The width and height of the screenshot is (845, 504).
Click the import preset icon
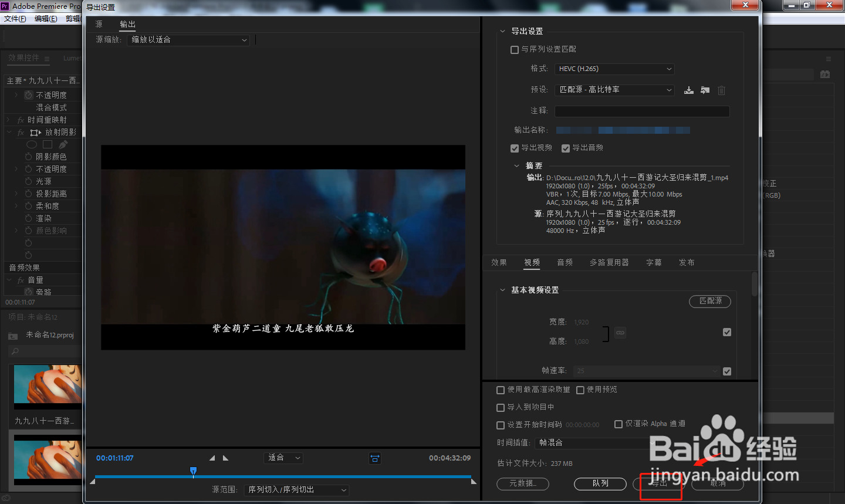(705, 90)
